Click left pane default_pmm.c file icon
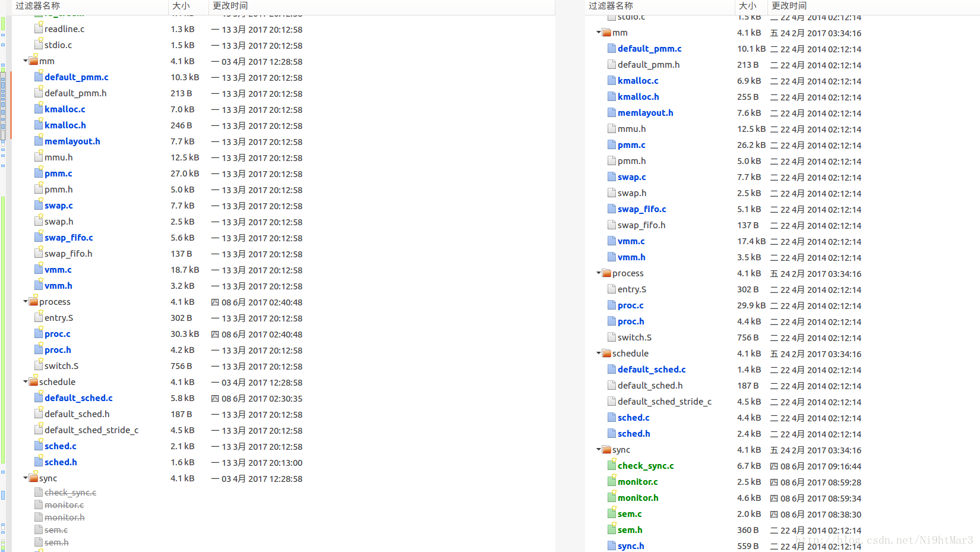 coord(39,76)
